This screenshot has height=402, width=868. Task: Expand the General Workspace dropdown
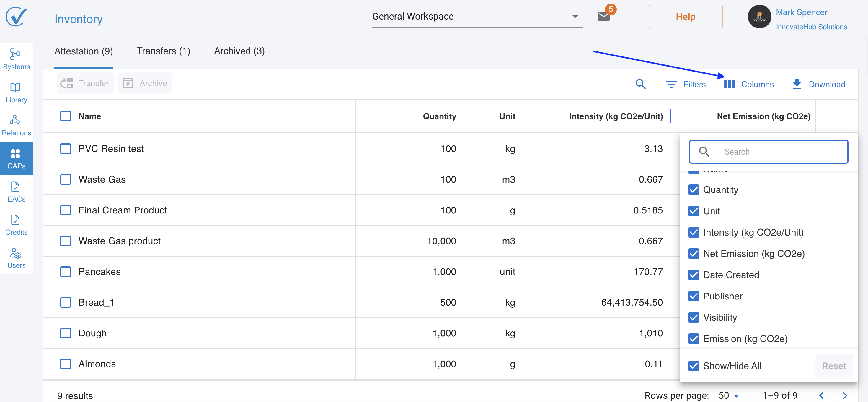pyautogui.click(x=477, y=17)
